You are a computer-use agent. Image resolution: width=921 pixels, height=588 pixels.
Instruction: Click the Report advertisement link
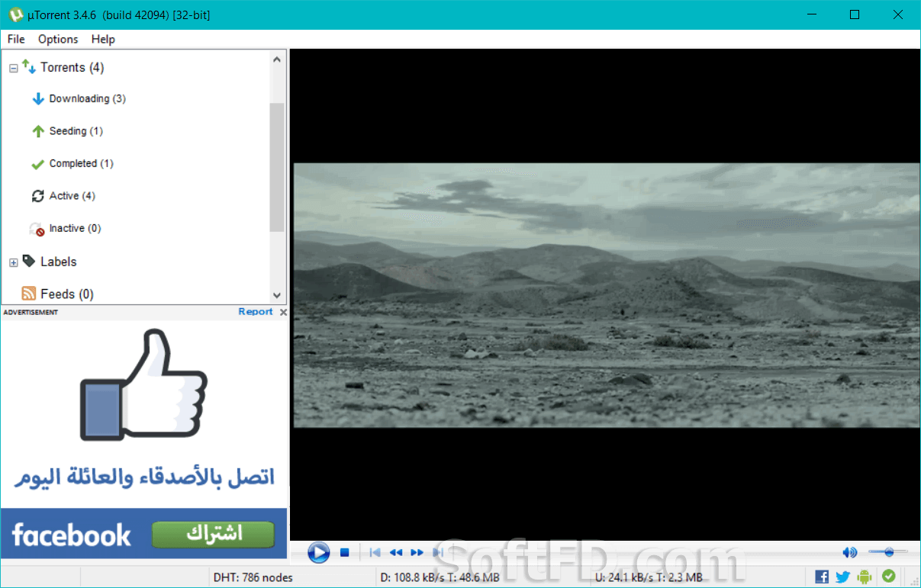point(256,311)
